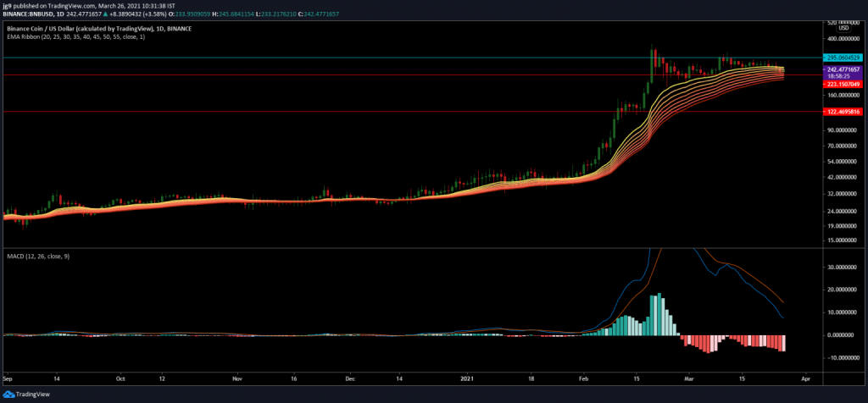The width and height of the screenshot is (868, 403).
Task: Select the 223.1507049 red price label
Action: [842, 84]
